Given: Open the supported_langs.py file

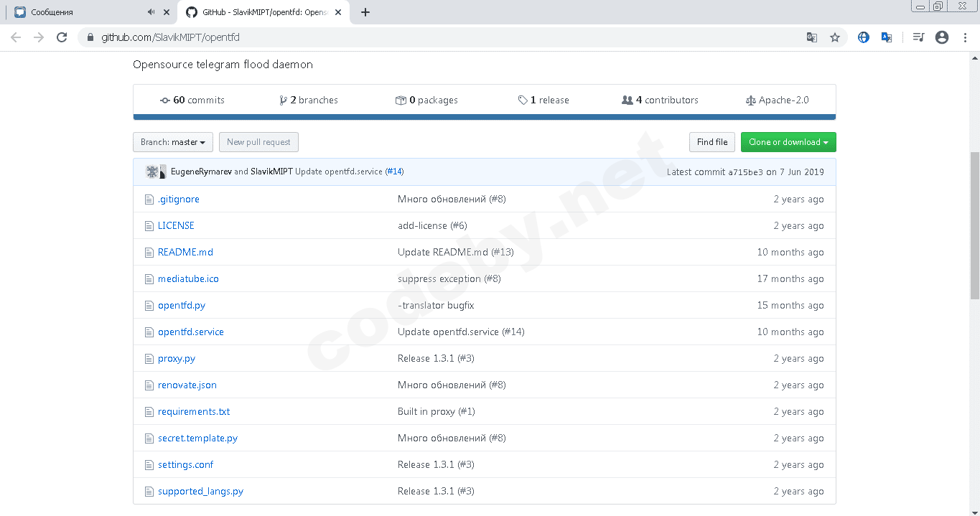Looking at the screenshot, I should (200, 492).
